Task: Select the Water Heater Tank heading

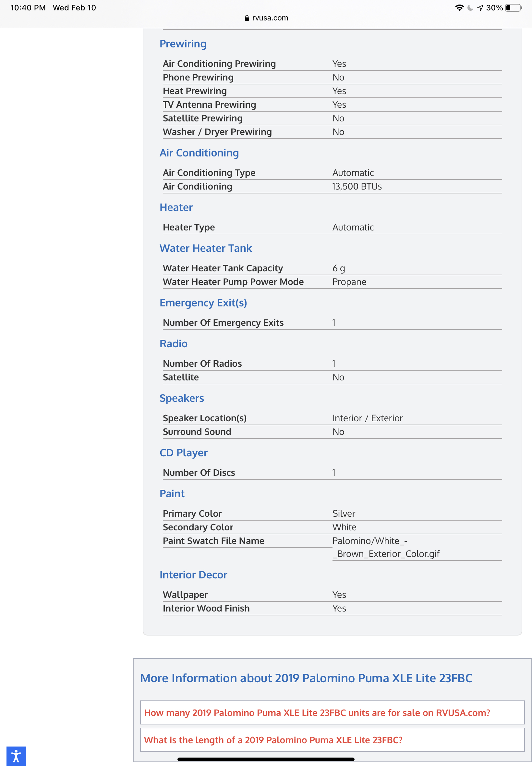Action: point(206,248)
